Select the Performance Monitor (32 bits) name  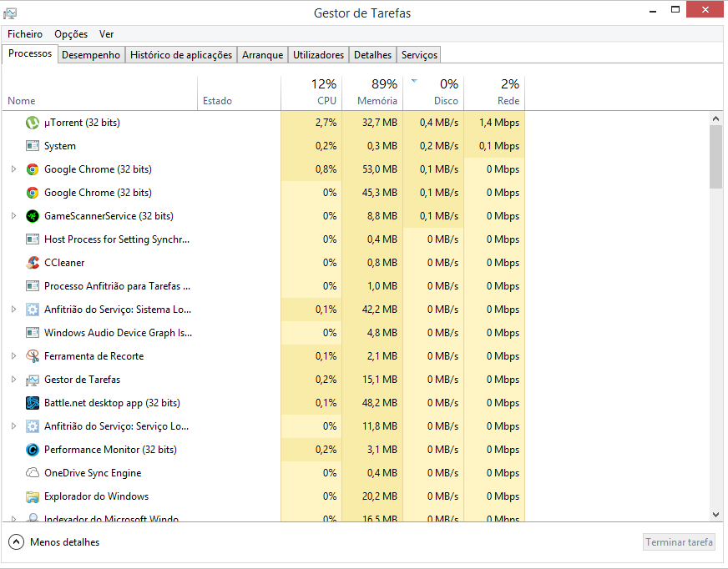[110, 450]
